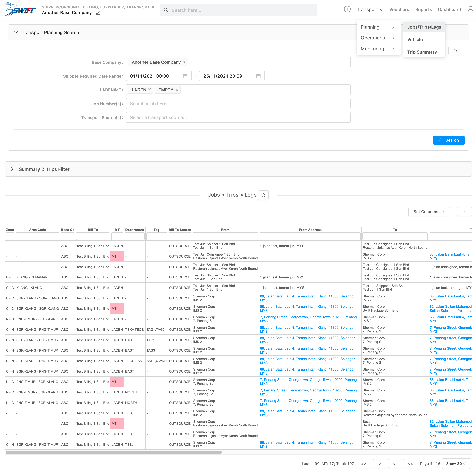Open the start date calendar icon

(x=185, y=76)
